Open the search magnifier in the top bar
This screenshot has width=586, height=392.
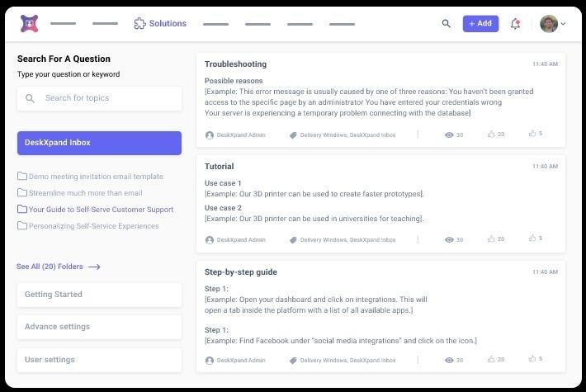click(447, 24)
